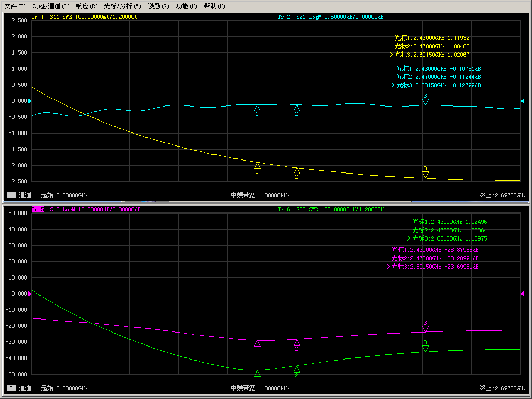
Task: Click the stop frequency 2.69750GHz in top window
Action: [x=502, y=195]
